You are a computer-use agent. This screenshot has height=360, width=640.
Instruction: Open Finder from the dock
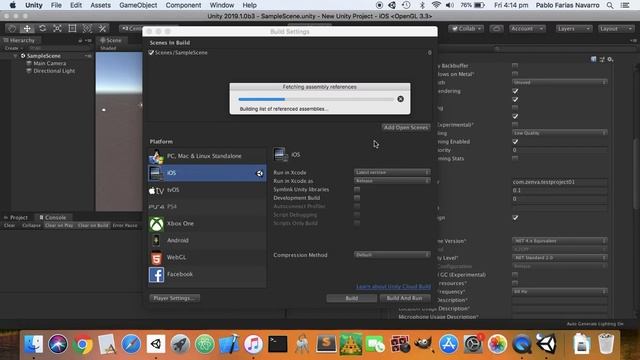(x=33, y=344)
